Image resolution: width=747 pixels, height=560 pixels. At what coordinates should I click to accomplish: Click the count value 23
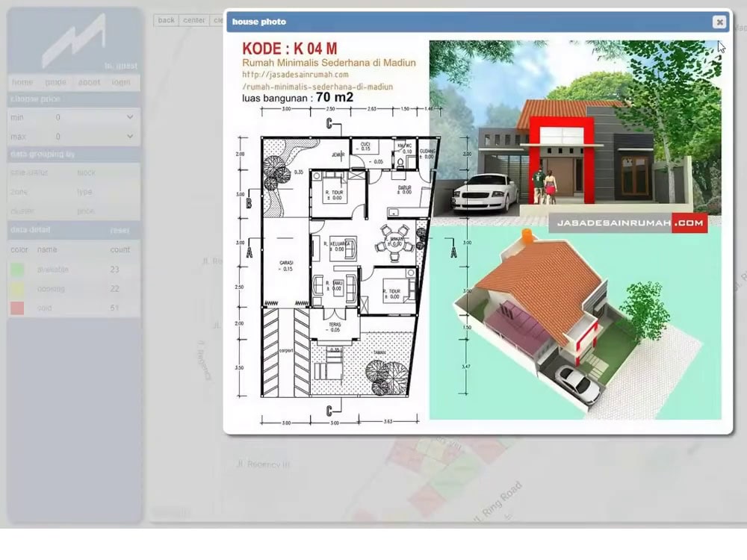(x=114, y=270)
